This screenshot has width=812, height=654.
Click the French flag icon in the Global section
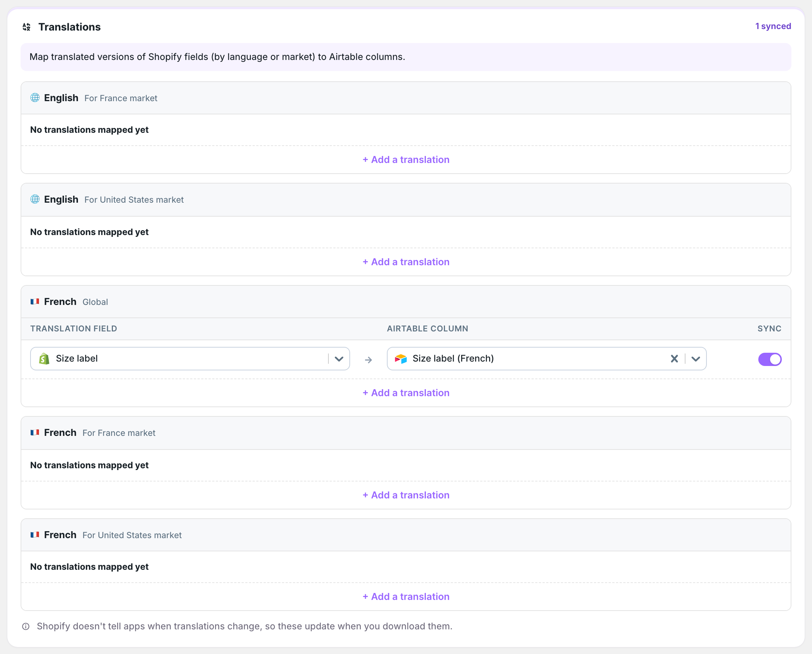(35, 301)
